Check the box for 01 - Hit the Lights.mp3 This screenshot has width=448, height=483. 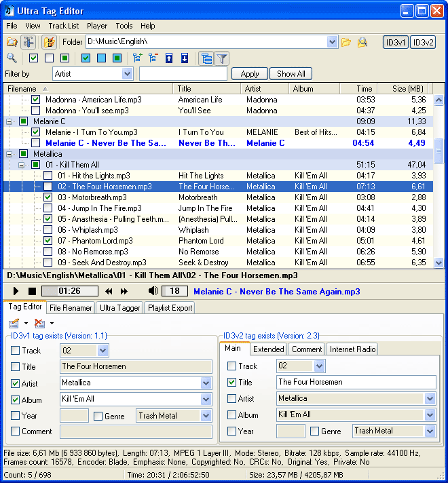(x=48, y=176)
